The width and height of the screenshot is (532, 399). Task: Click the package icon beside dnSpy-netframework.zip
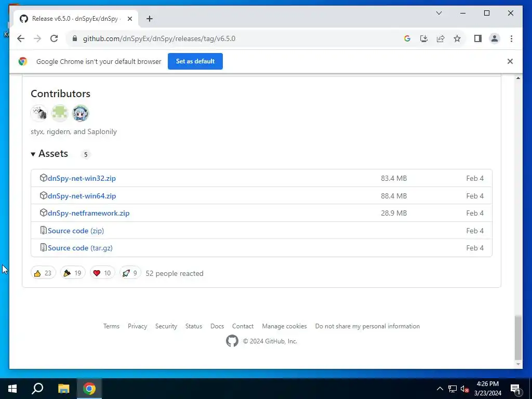[x=44, y=212]
